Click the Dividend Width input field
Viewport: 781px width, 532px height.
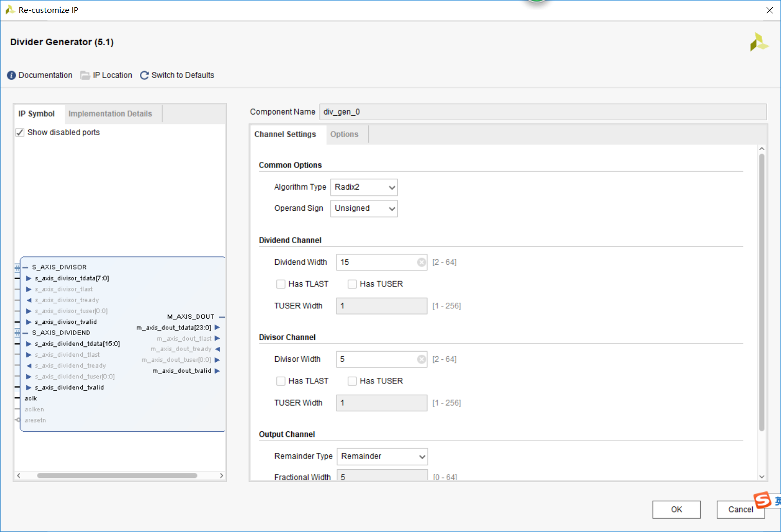(x=382, y=262)
